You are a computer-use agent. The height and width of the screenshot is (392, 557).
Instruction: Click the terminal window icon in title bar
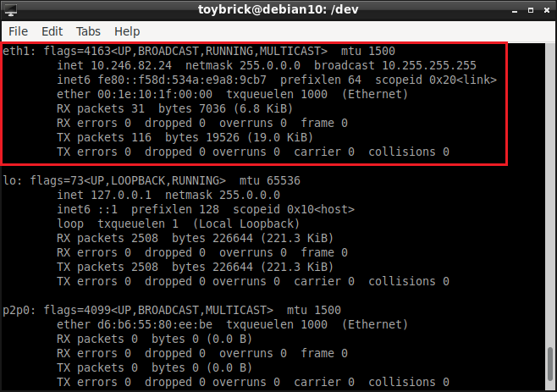point(10,10)
